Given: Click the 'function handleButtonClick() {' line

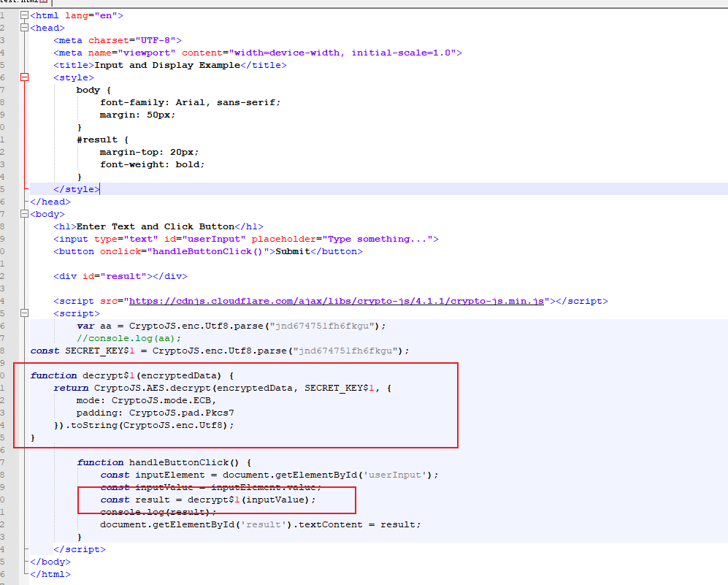Looking at the screenshot, I should point(164,462).
